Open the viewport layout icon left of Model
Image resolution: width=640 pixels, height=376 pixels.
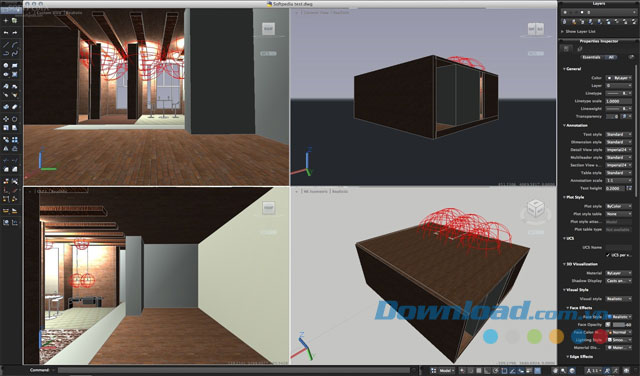click(433, 371)
